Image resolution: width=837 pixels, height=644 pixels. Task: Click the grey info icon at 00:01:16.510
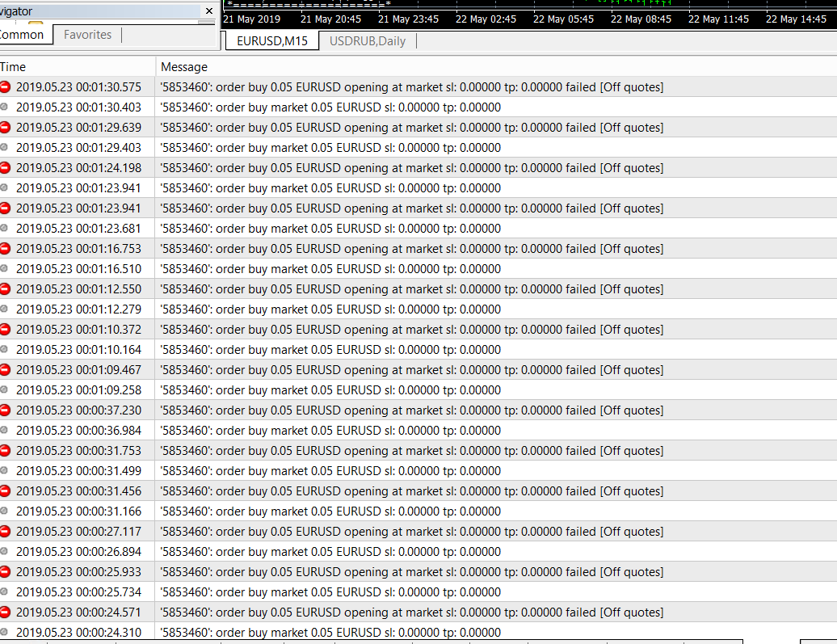tap(4, 268)
